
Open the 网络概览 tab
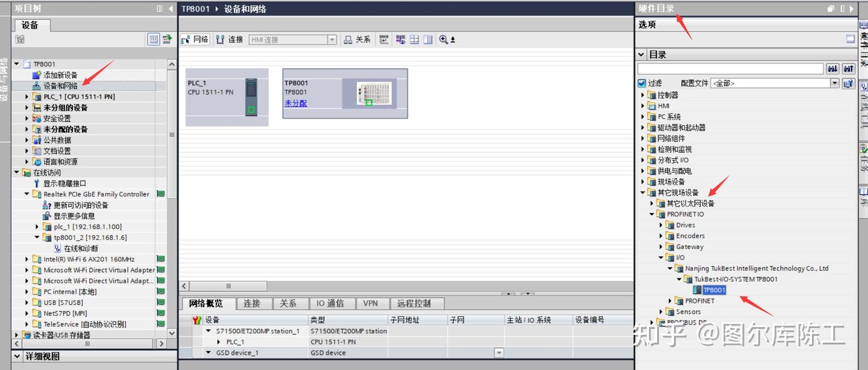(206, 303)
